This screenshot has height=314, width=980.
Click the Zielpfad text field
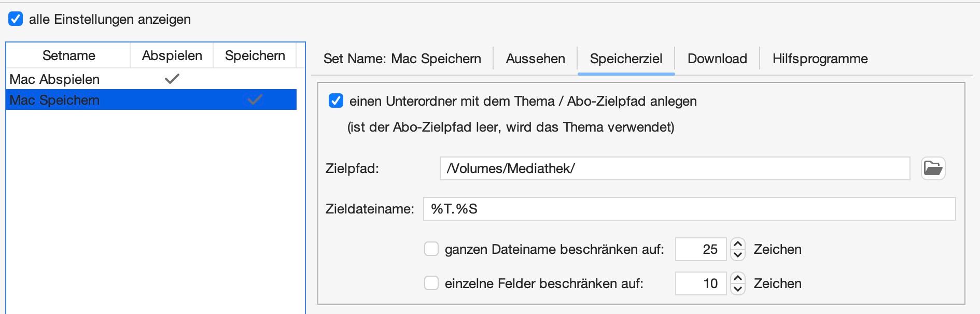pos(674,168)
